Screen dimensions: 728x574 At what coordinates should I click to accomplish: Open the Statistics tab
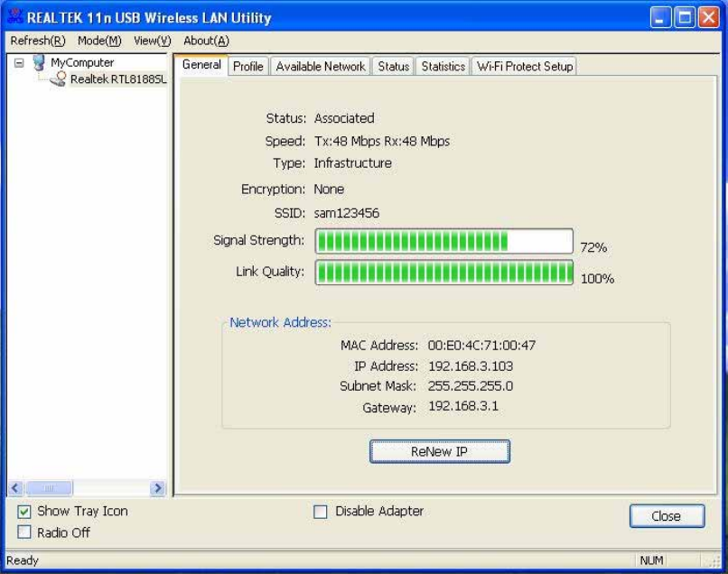443,67
